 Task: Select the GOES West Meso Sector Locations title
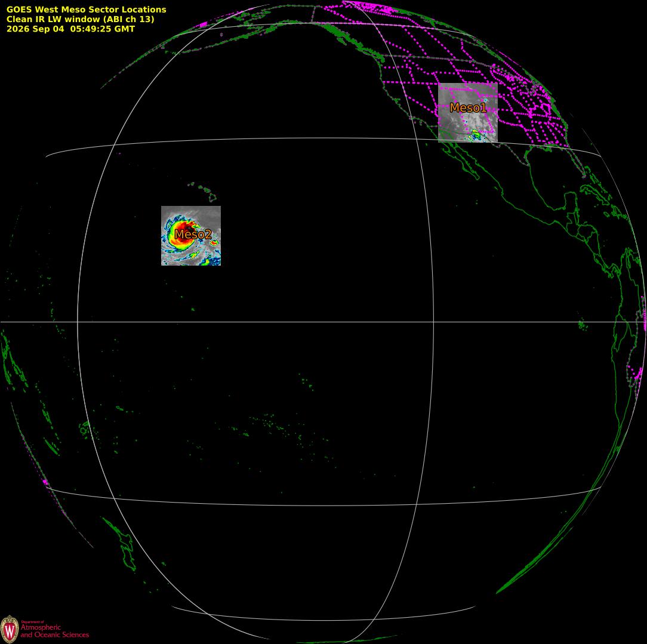(86, 10)
